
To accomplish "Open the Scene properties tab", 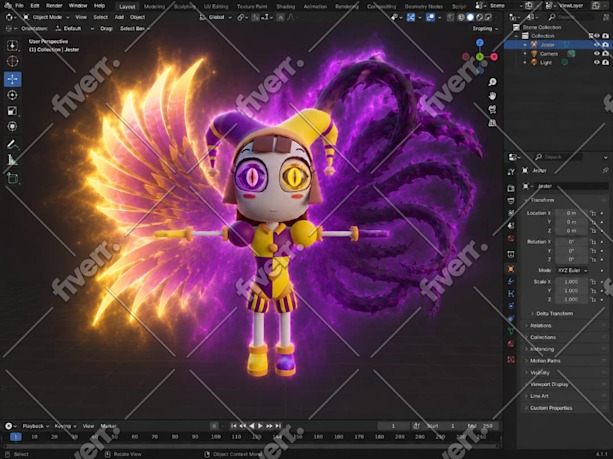I will coord(511,226).
